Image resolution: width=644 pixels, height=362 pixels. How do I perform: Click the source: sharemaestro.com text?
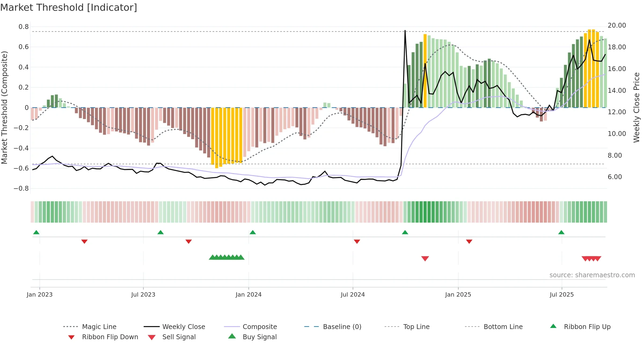[592, 275]
